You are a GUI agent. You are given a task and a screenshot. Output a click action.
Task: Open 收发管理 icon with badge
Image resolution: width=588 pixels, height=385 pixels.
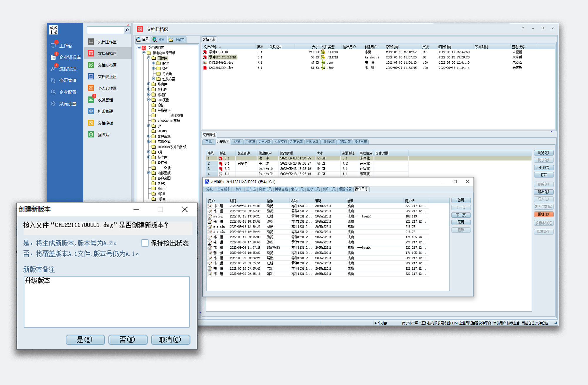pyautogui.click(x=91, y=100)
